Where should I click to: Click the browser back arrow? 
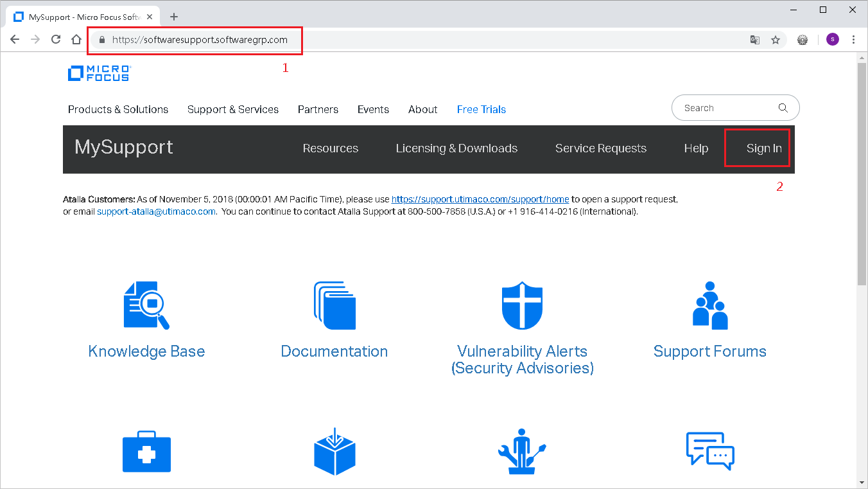[15, 39]
